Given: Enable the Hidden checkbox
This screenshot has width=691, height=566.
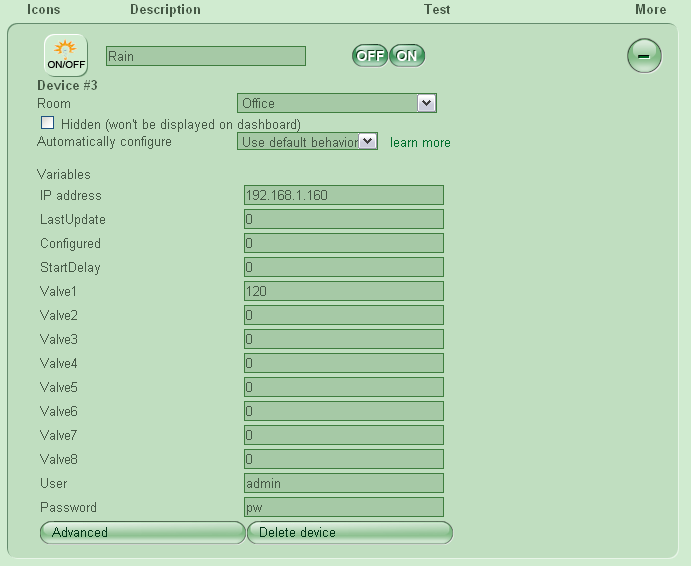Looking at the screenshot, I should (47, 123).
